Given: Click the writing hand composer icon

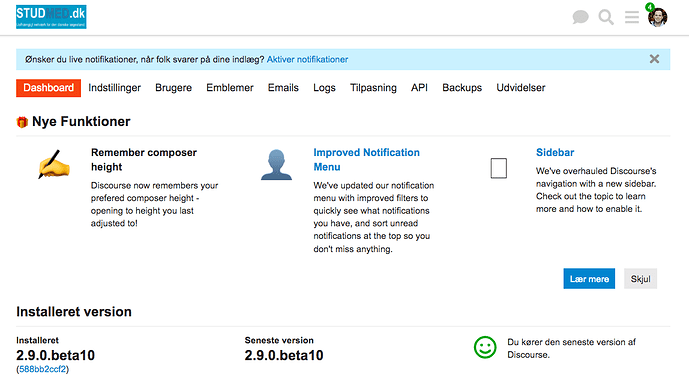Looking at the screenshot, I should click(54, 164).
